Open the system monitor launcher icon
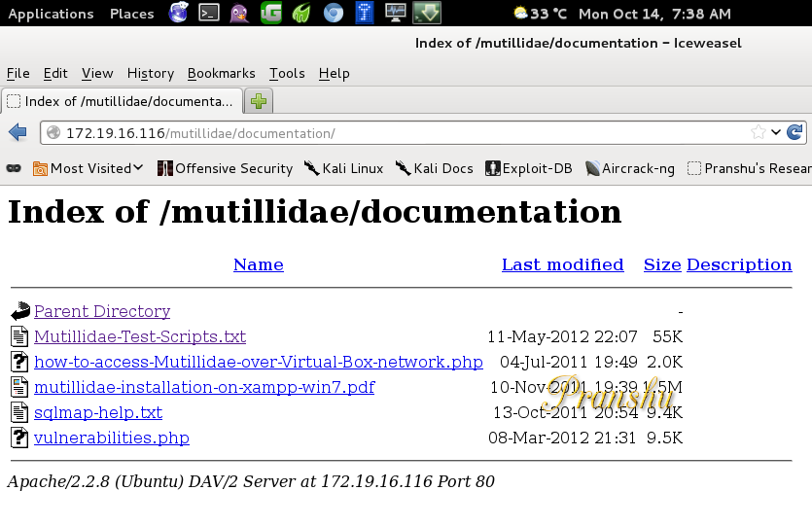 [x=396, y=13]
